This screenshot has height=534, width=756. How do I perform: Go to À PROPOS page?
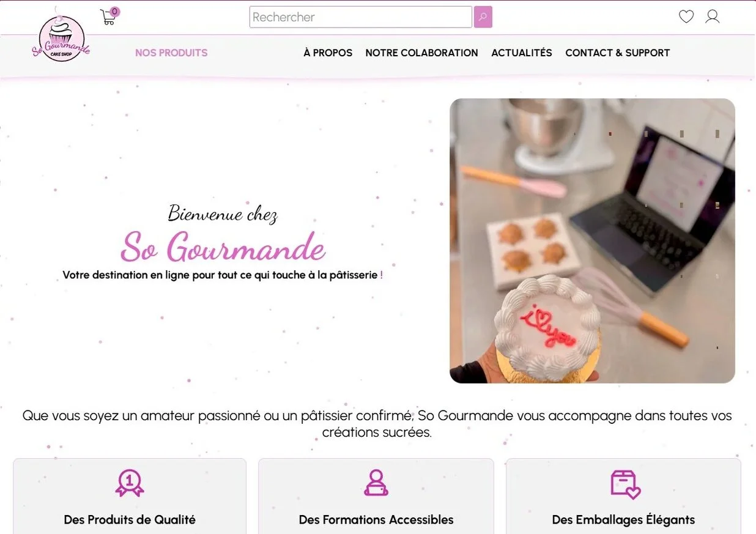point(328,53)
